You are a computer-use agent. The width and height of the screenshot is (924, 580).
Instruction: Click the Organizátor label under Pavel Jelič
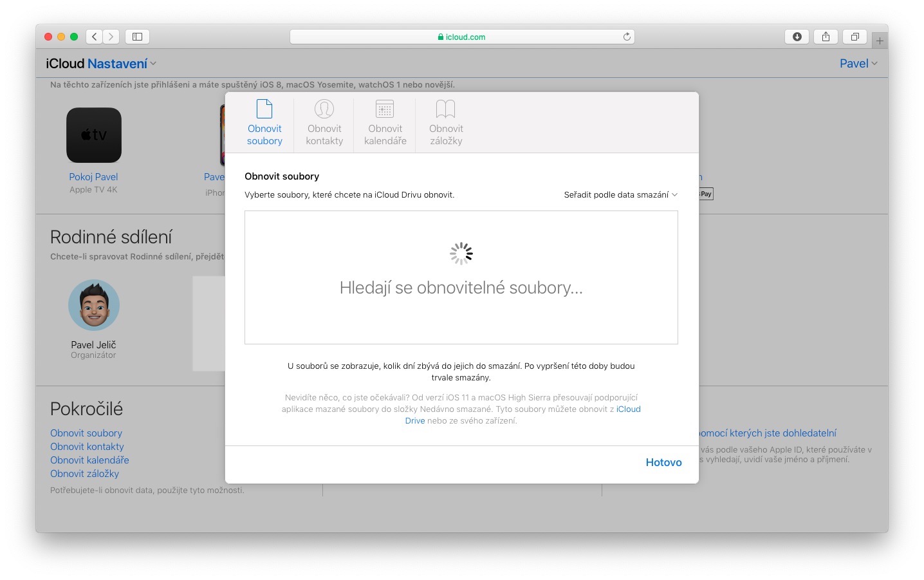[93, 355]
